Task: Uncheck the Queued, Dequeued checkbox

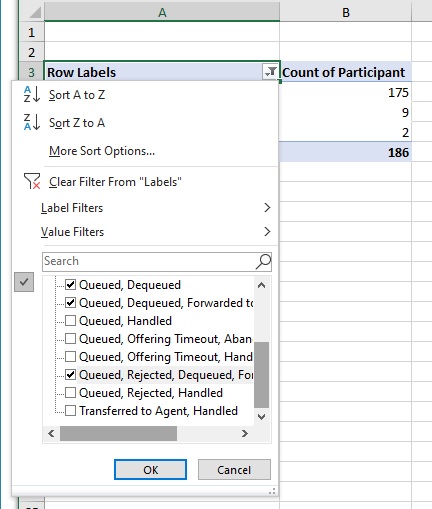Action: click(70, 285)
